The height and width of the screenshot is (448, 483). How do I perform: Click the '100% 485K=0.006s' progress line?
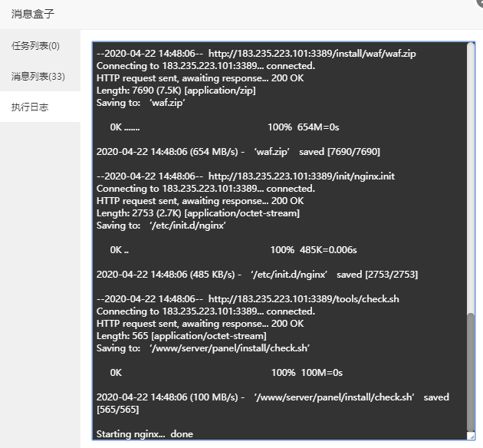234,250
